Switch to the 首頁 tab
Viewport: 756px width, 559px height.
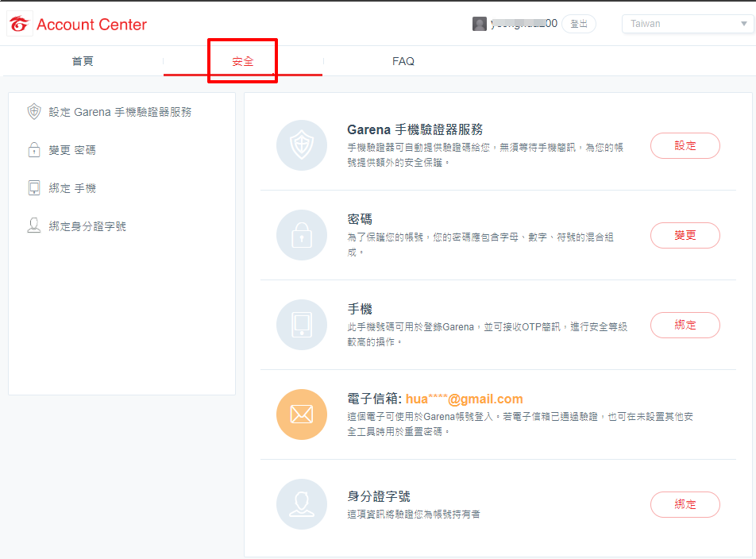[83, 61]
